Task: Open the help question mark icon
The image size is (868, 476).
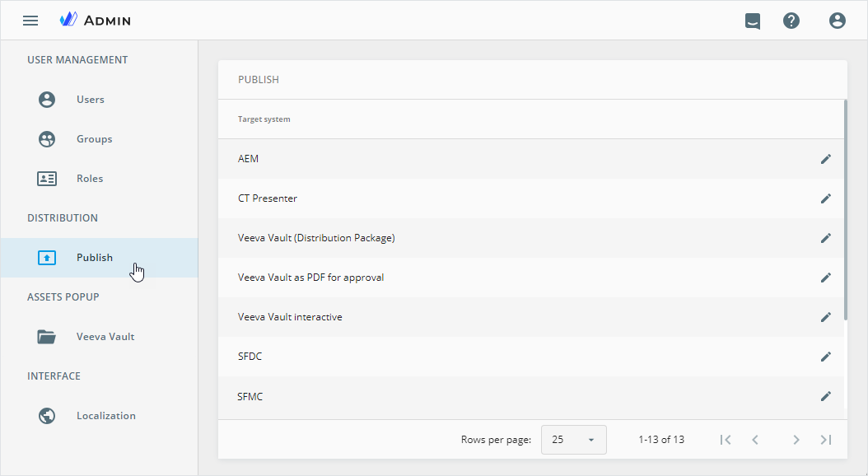Action: click(x=791, y=21)
